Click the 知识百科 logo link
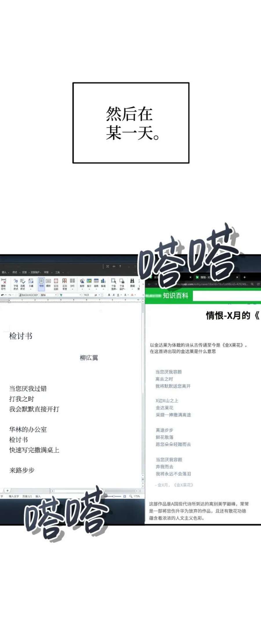The image size is (261, 644). click(x=175, y=296)
